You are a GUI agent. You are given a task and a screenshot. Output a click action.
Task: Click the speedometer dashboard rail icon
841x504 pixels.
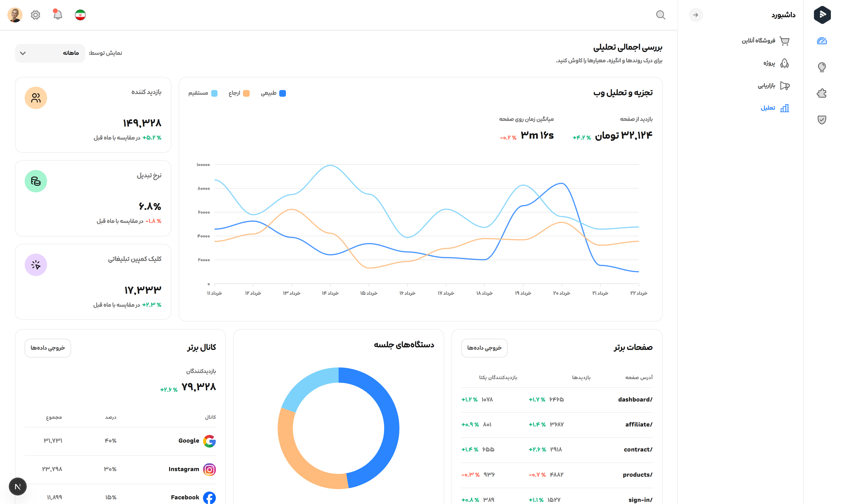822,41
